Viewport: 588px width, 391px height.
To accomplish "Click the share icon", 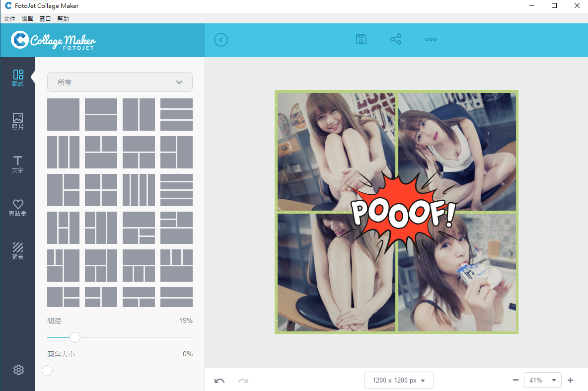I will tap(396, 40).
